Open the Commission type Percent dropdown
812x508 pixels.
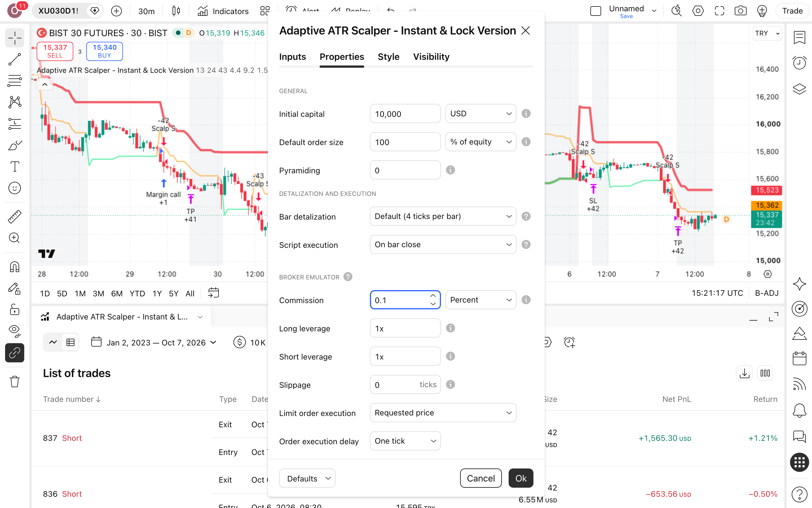pos(480,300)
